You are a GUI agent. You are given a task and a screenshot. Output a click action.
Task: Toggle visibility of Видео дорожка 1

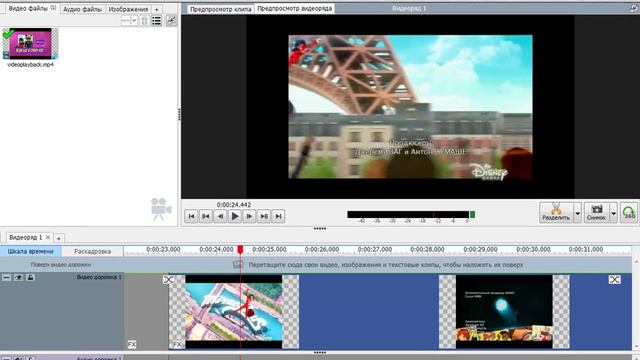(19, 278)
